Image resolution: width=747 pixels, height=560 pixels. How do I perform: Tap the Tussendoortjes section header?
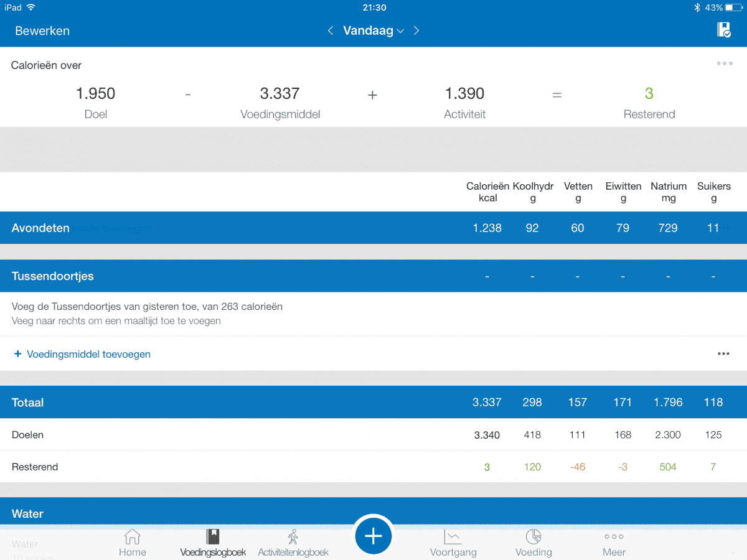click(53, 276)
